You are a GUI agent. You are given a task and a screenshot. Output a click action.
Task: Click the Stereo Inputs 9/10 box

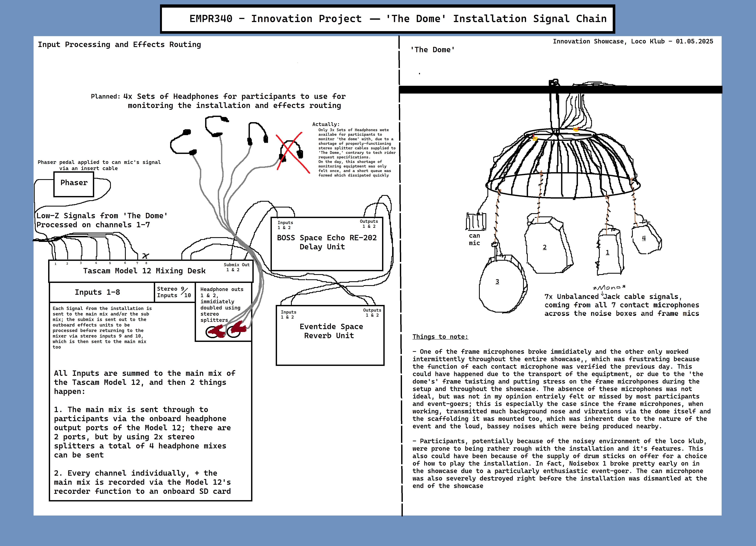click(x=174, y=292)
